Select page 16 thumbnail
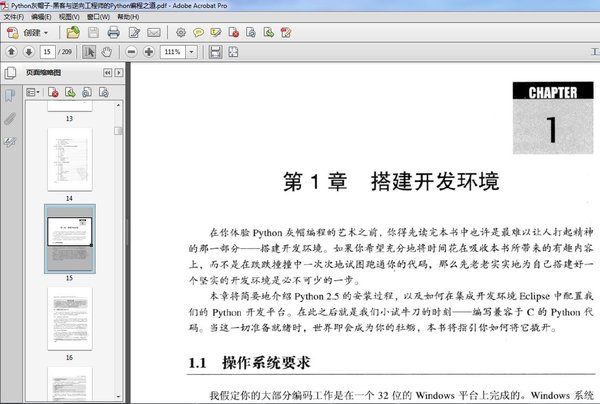This screenshot has height=404, width=600. pyautogui.click(x=70, y=319)
